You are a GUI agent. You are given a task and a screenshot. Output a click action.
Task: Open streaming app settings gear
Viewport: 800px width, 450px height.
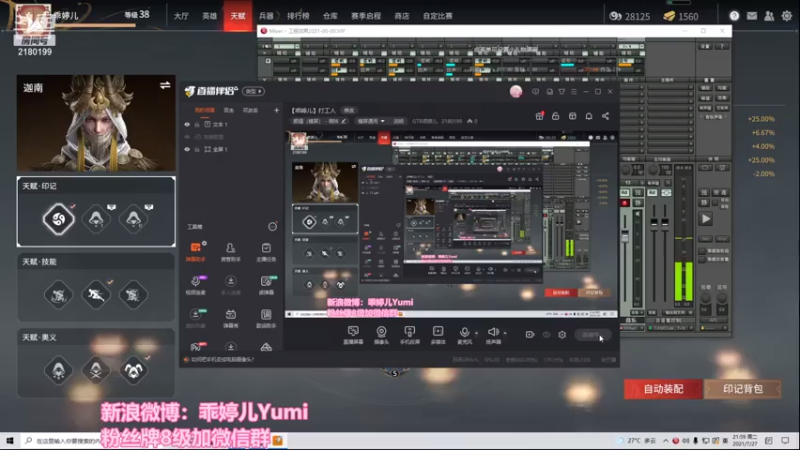pos(562,335)
